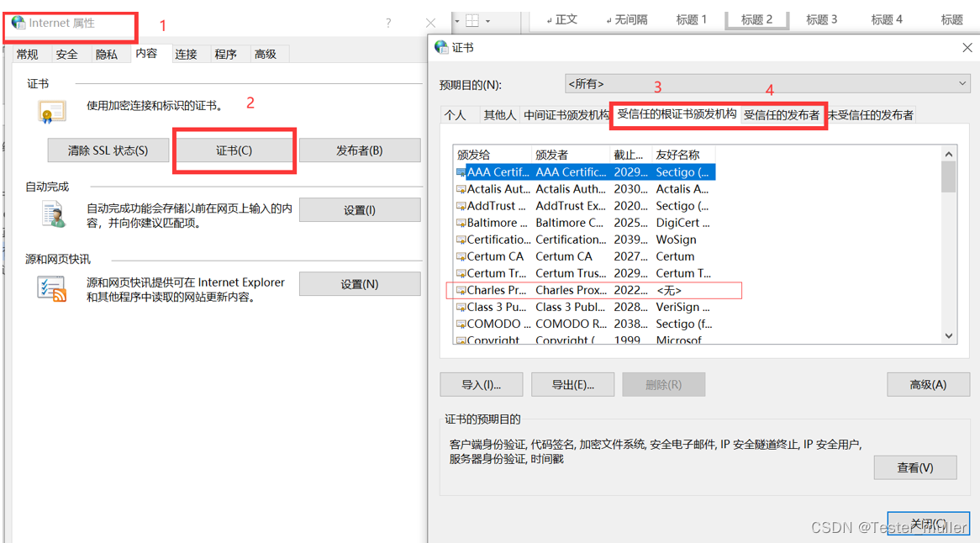Click the 截止 column header
980x543 pixels.
(x=630, y=155)
